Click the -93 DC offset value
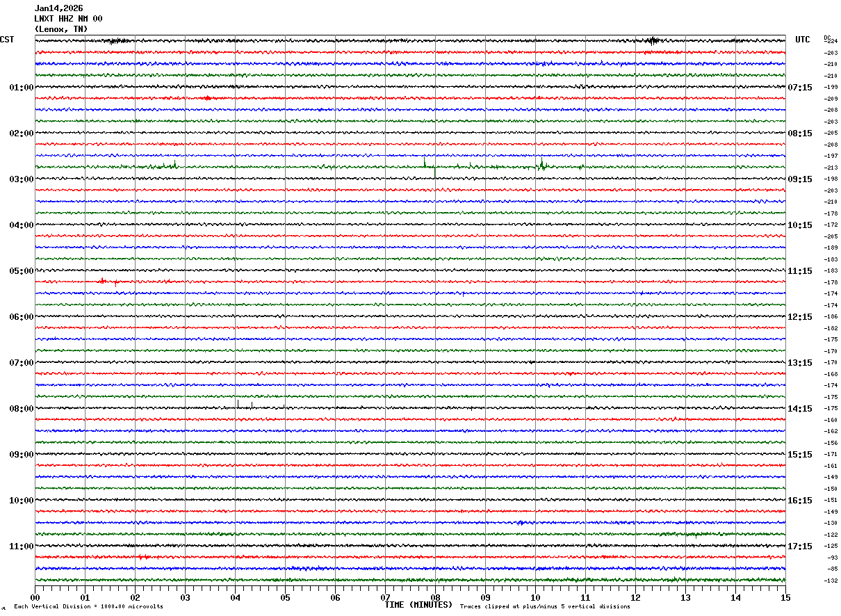Viewport: 841px width, 616px height. (x=832, y=558)
